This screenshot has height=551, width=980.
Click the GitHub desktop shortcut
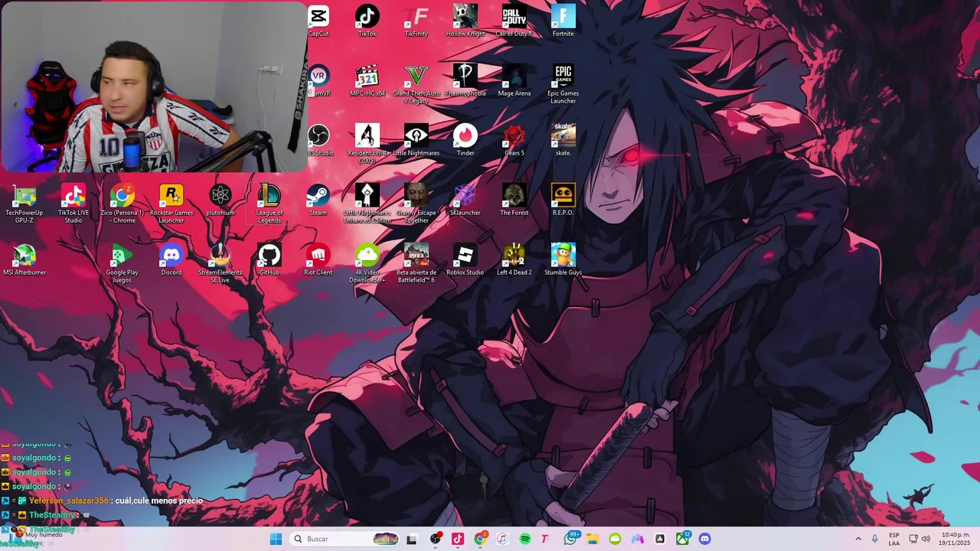click(269, 259)
